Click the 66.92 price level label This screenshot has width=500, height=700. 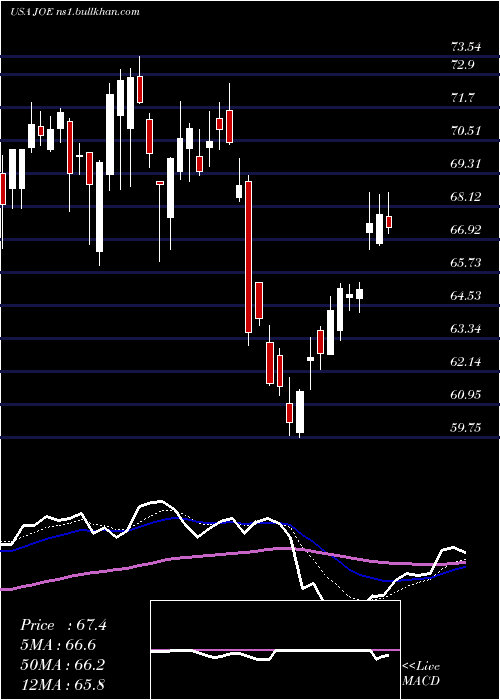(x=466, y=230)
